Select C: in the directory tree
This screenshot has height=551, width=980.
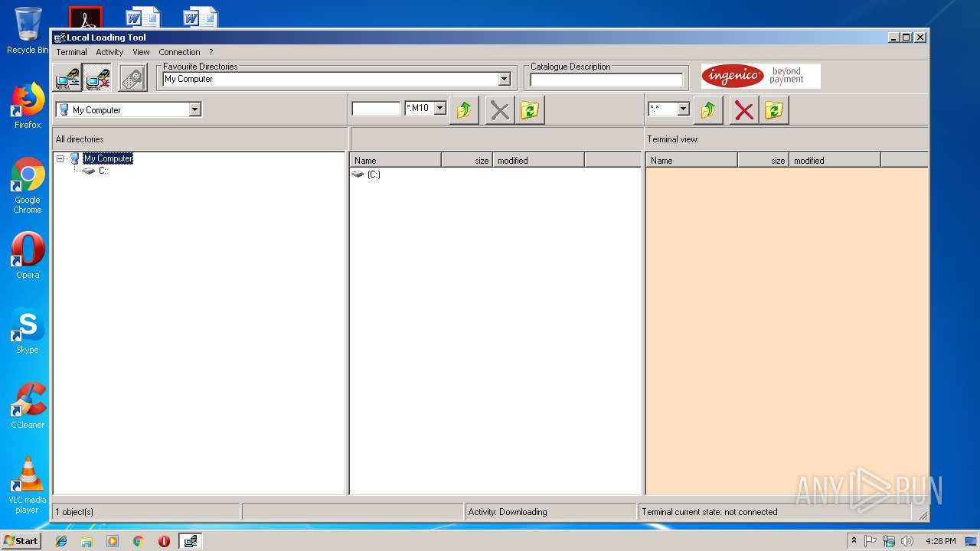click(x=103, y=171)
